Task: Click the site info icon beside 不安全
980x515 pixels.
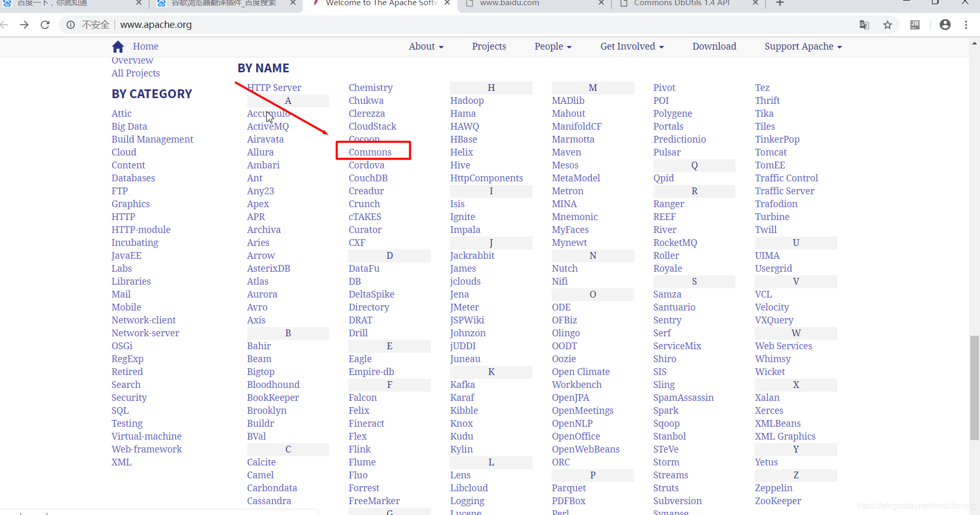Action: click(x=71, y=25)
